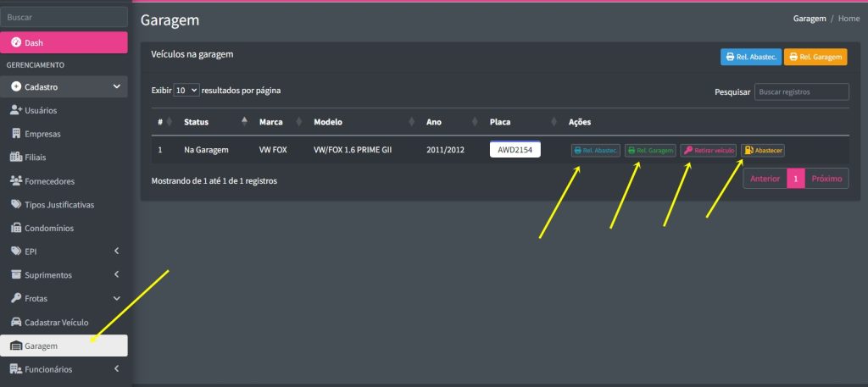The width and height of the screenshot is (868, 387).
Task: Expand the EPI submenu
Action: click(x=116, y=252)
